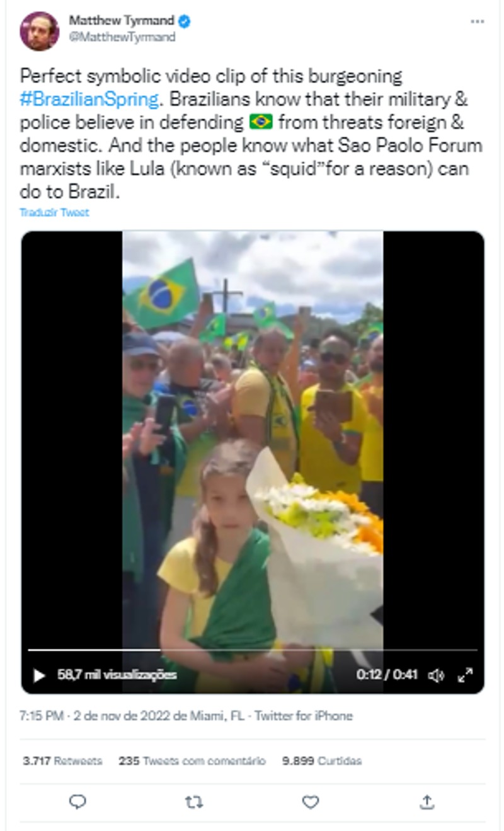Expand video to fullscreen
Viewport: 504px width, 831px height.
(465, 675)
